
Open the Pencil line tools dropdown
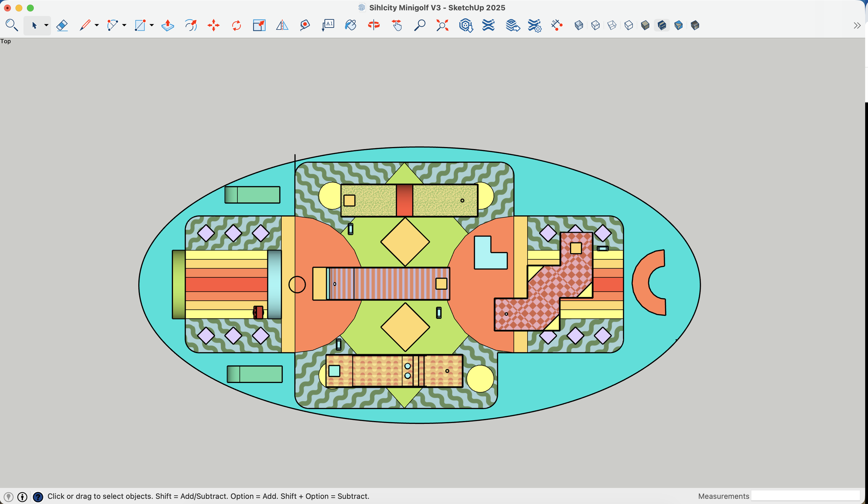coord(97,25)
